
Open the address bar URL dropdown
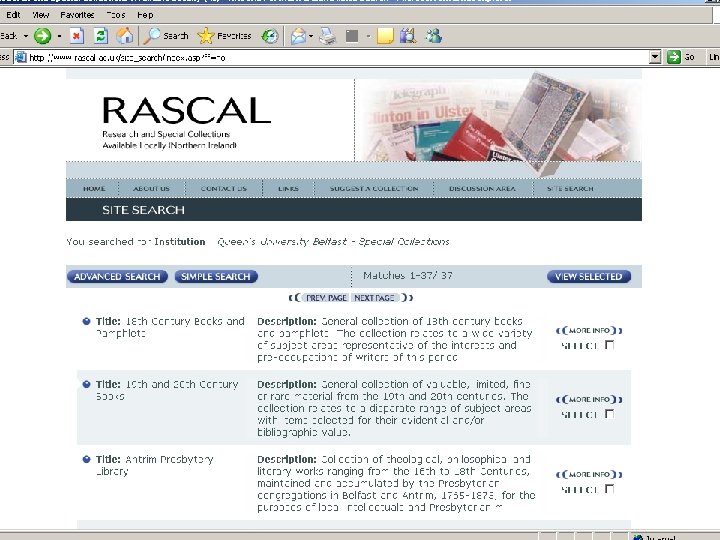[x=655, y=57]
